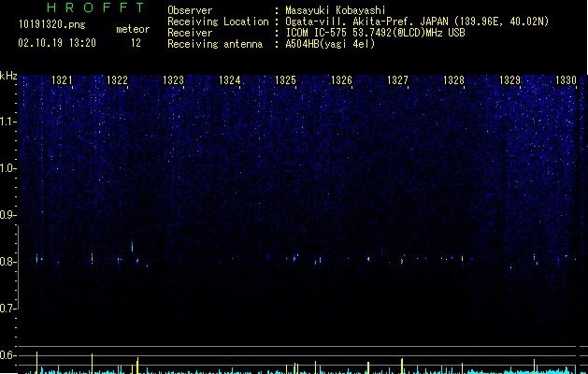Click the 1326 time marker
Viewport: 588px width, 374px height.
tap(341, 80)
